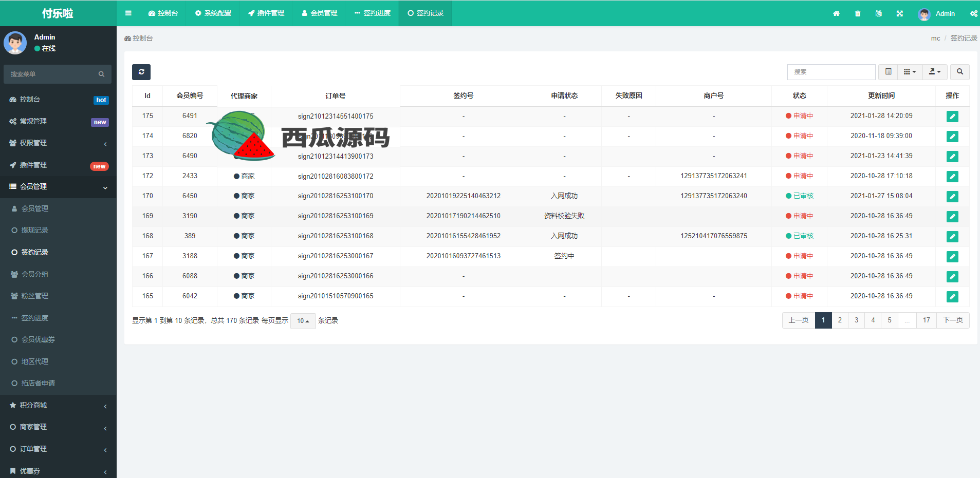The width and height of the screenshot is (980, 478).
Task: Click 付乐啦 logo title
Action: click(58, 13)
